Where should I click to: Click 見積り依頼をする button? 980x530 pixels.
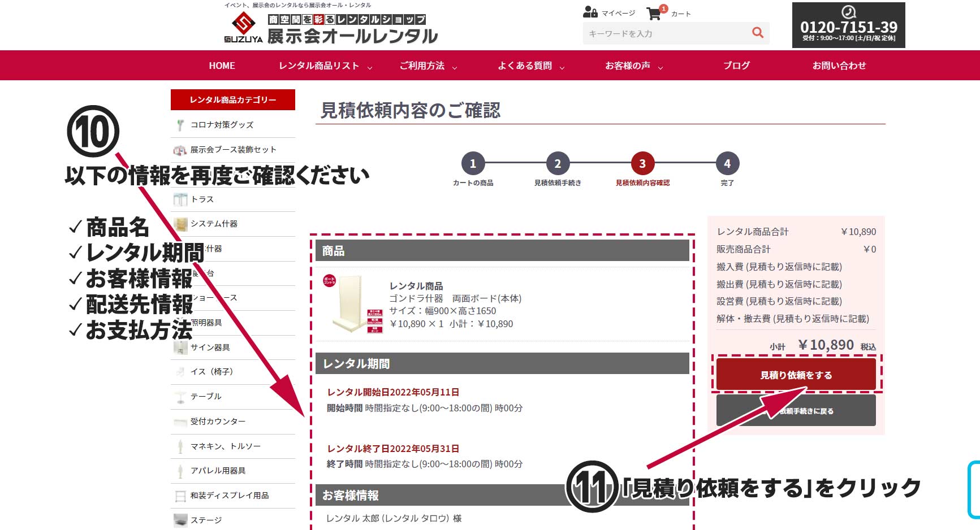point(796,374)
